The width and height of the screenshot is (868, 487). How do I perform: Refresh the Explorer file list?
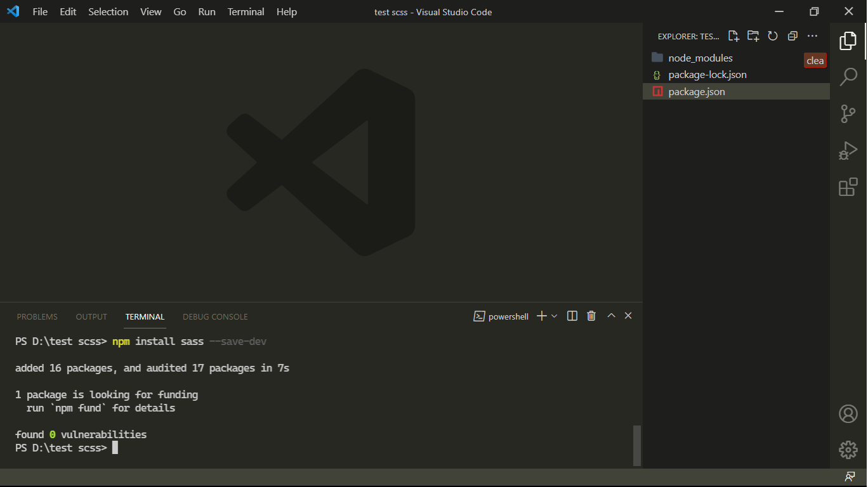point(773,36)
